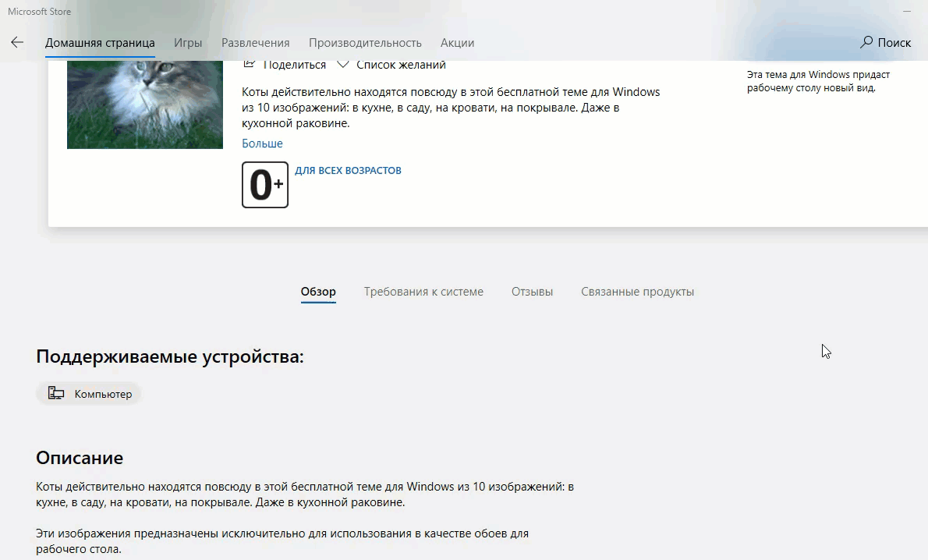Click the computer device icon
The width and height of the screenshot is (928, 560).
tap(56, 393)
